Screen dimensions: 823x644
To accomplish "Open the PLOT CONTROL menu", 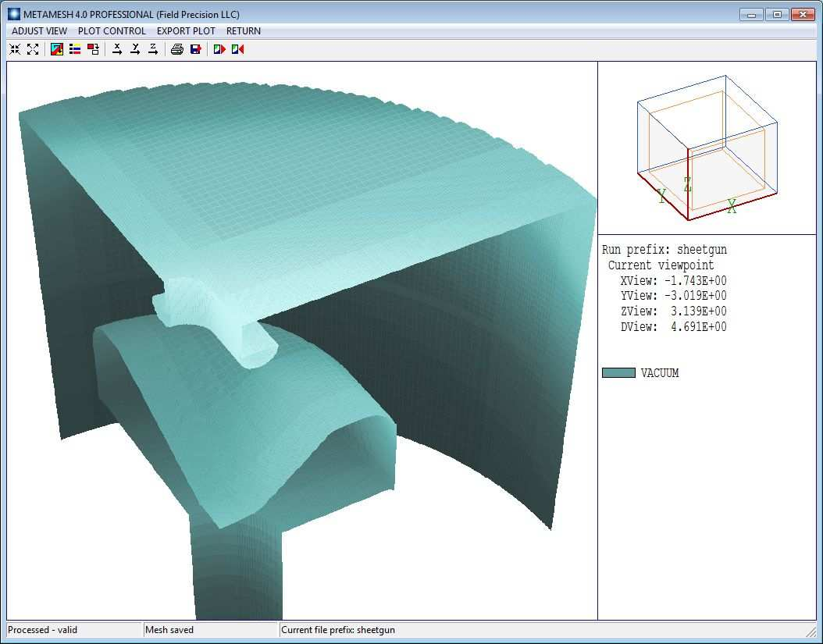I will coord(112,31).
